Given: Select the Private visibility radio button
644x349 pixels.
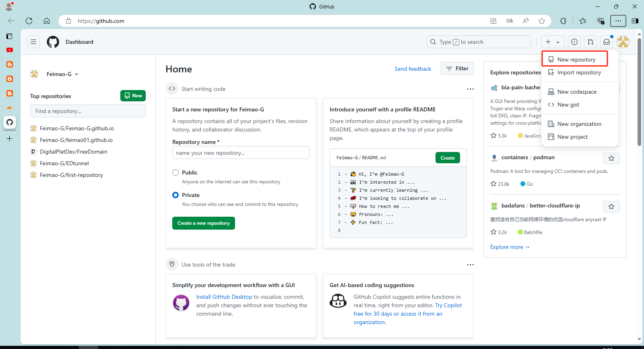Looking at the screenshot, I should [175, 195].
